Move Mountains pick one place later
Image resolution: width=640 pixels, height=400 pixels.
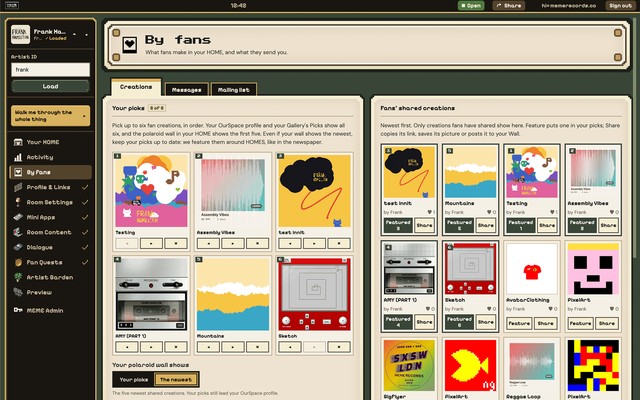click(233, 347)
